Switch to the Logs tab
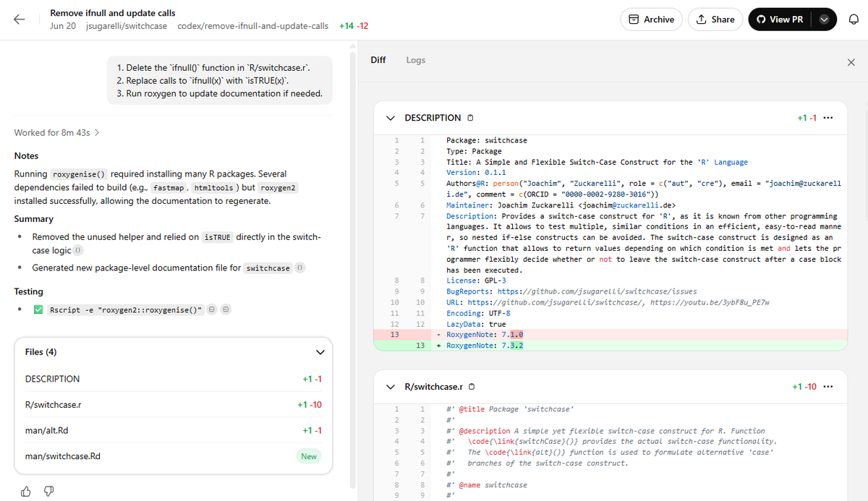This screenshot has height=501, width=868. click(416, 60)
